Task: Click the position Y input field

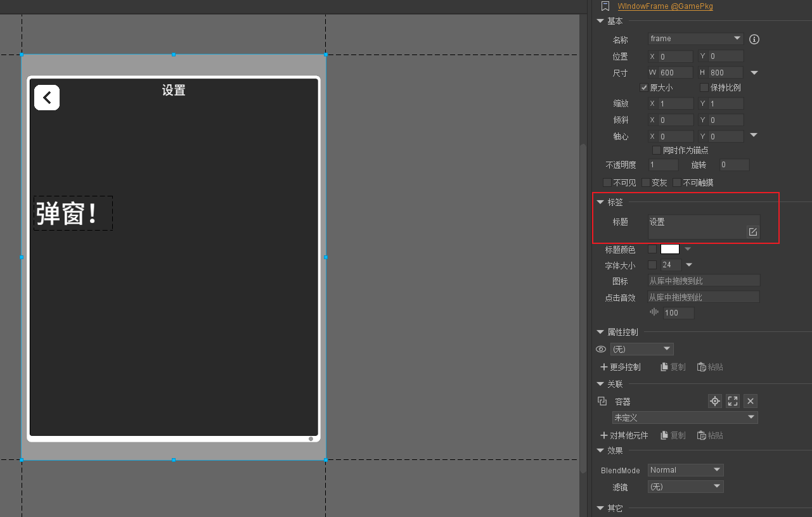Action: point(726,56)
